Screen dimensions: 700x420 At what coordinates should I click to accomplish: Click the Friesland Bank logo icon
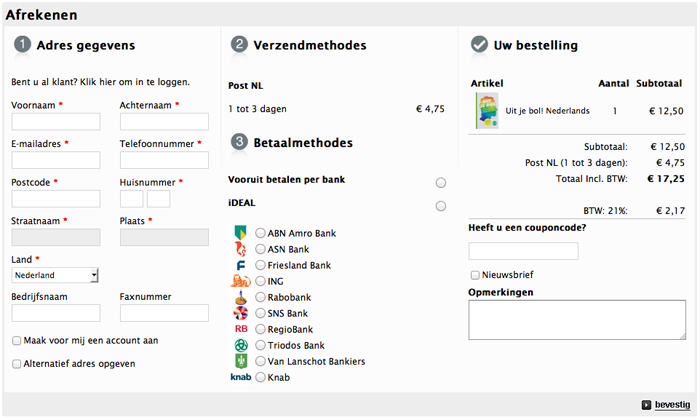click(x=240, y=265)
